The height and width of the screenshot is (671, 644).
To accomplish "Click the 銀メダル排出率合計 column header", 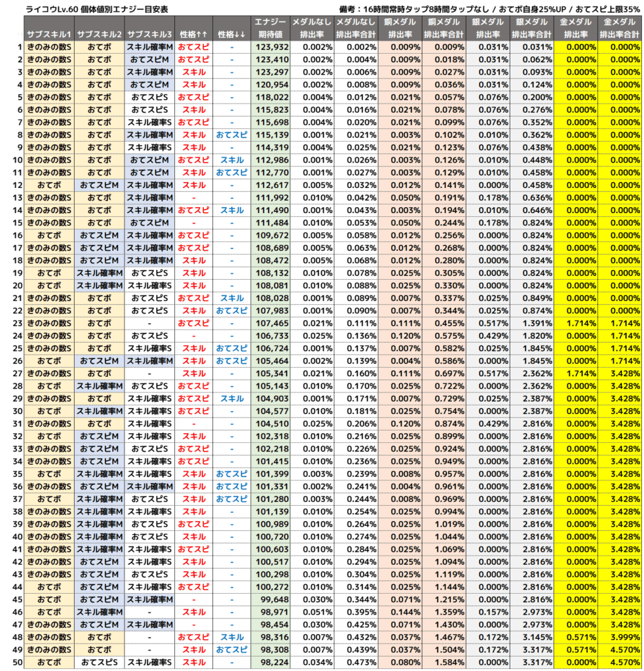I will tap(531, 28).
